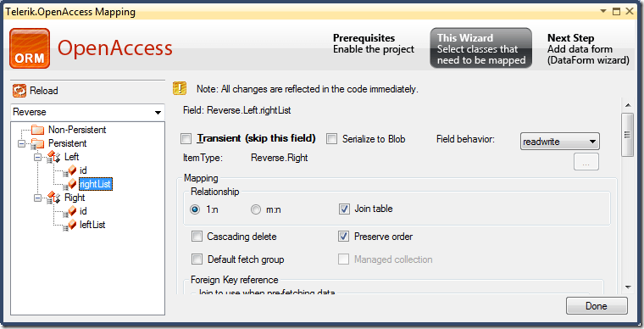The height and width of the screenshot is (329, 644).
Task: Enable the Default fetch group checkbox
Action: tap(197, 259)
